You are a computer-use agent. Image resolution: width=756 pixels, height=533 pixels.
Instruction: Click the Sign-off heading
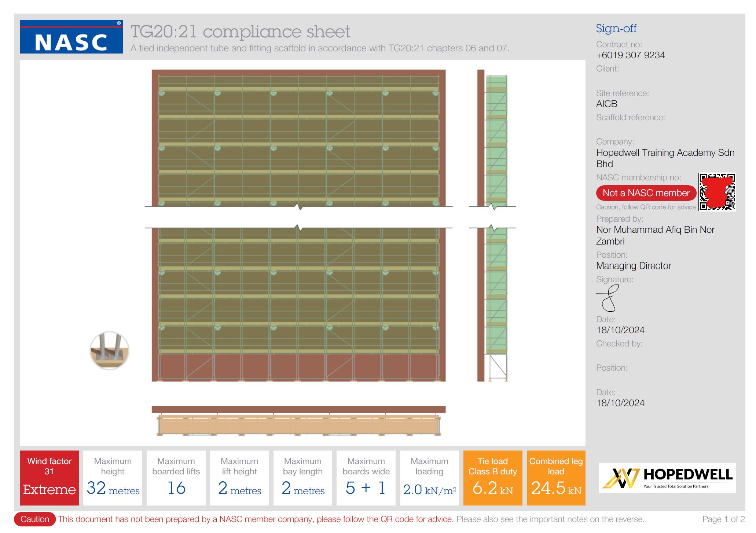pos(616,28)
